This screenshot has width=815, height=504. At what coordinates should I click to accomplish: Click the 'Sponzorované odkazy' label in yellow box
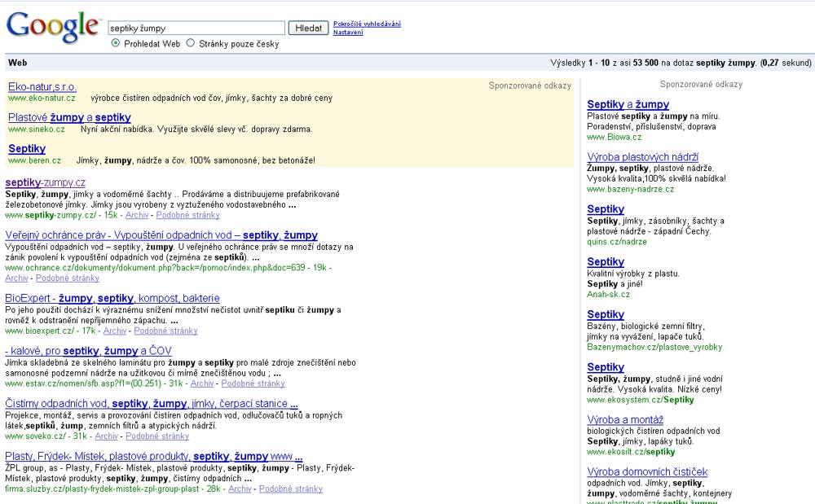point(530,85)
